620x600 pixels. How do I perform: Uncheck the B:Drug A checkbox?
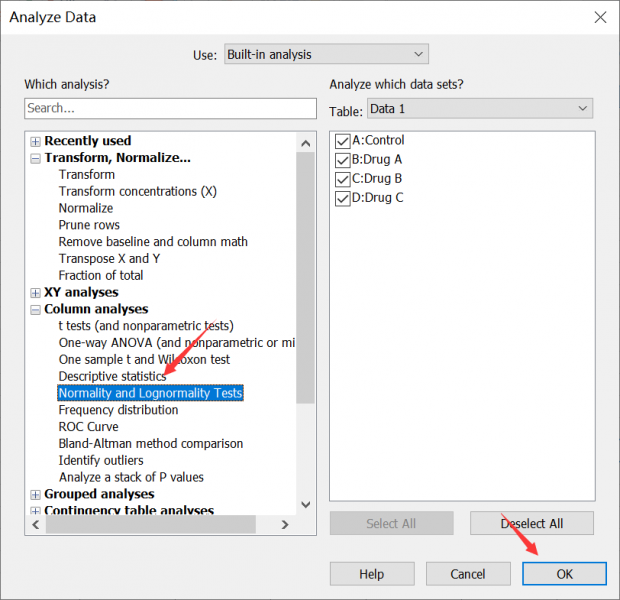click(x=343, y=160)
